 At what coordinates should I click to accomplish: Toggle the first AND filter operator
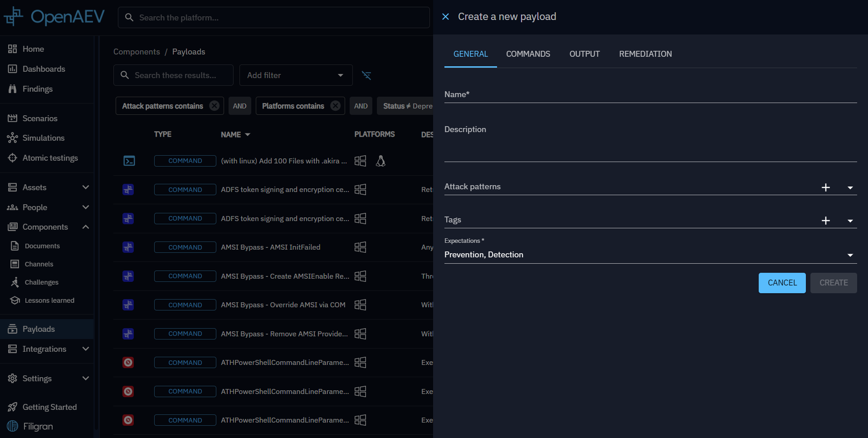(239, 106)
